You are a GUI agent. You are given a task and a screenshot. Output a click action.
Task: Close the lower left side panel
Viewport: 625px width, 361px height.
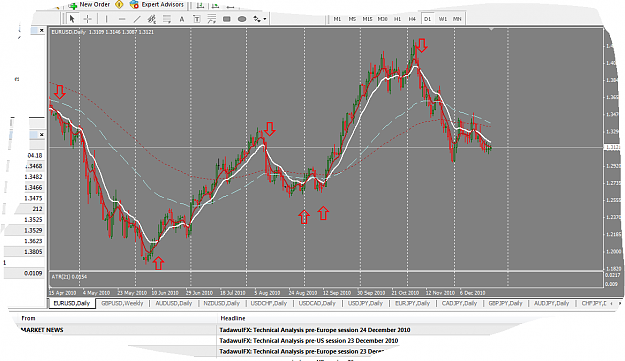point(41,135)
